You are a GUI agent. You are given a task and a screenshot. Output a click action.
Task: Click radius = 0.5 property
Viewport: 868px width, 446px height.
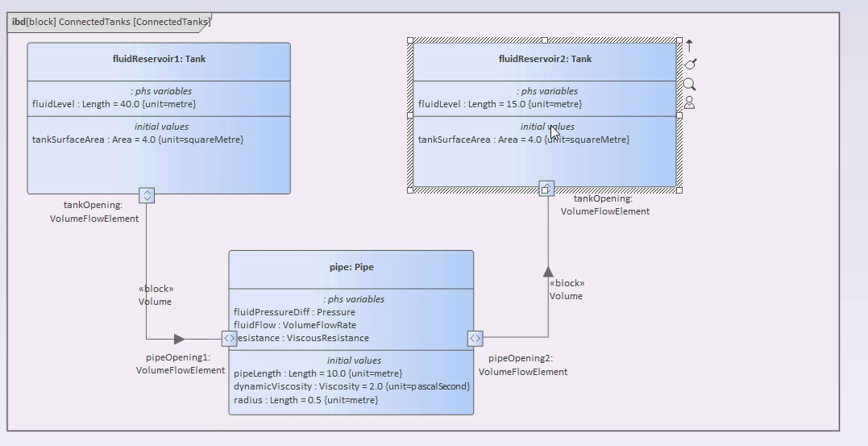[306, 400]
